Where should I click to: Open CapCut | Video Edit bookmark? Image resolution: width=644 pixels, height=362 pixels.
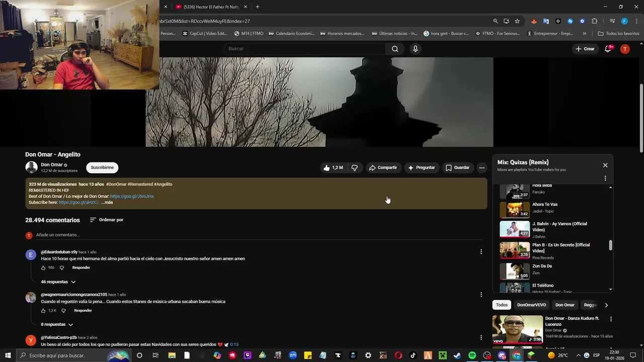tap(205, 34)
